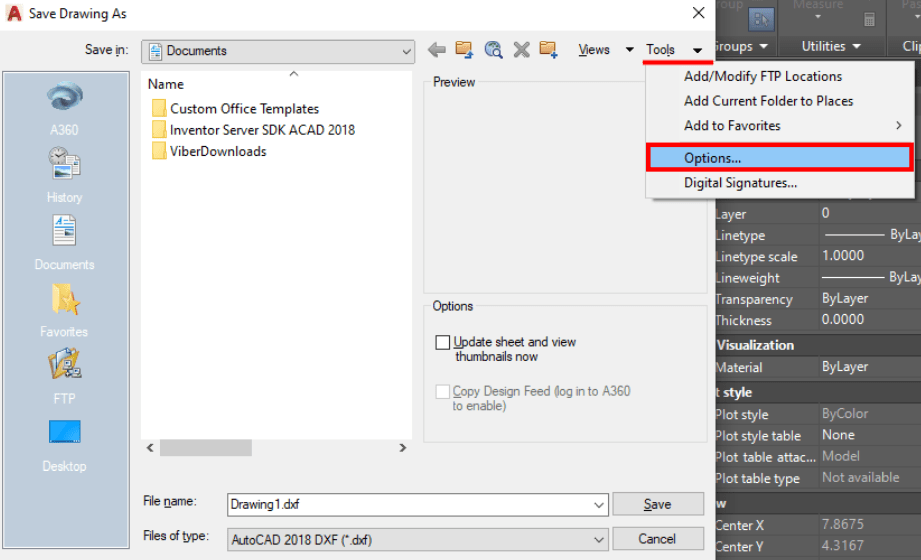Open A360 location in Places sidebar
The image size is (921, 560).
[65, 108]
